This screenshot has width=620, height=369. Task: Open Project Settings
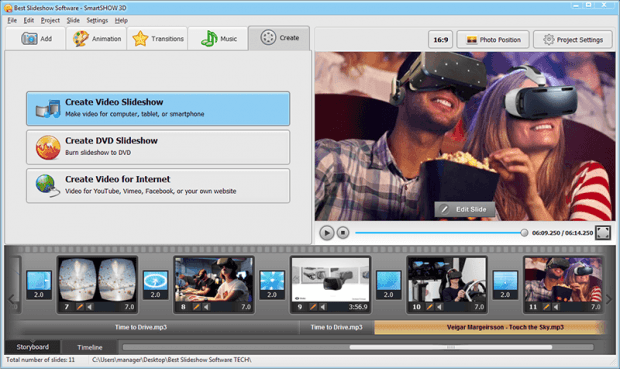[573, 40]
